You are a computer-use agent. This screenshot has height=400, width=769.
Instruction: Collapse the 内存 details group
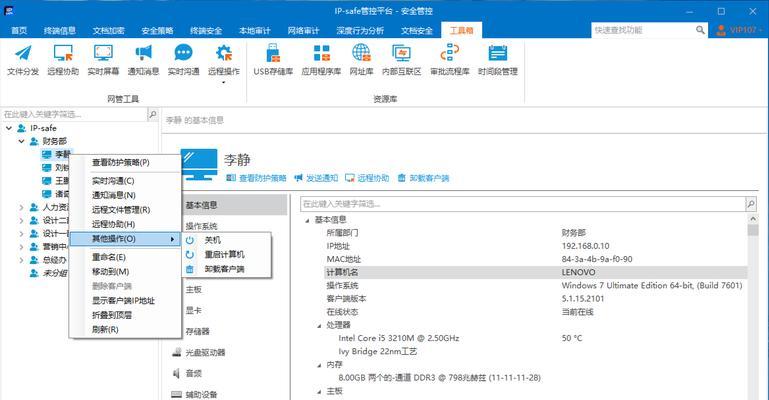click(x=319, y=365)
